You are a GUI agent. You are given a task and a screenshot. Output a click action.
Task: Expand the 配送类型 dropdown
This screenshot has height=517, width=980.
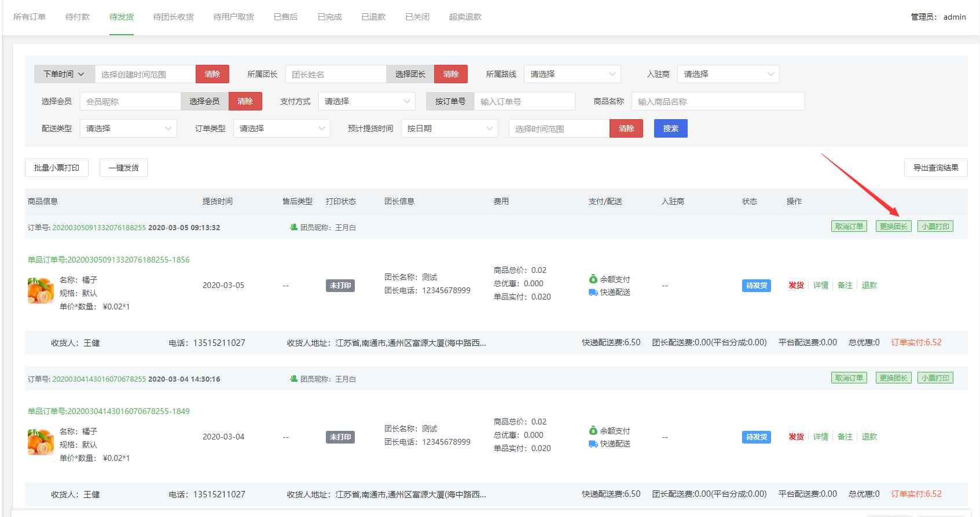(x=128, y=128)
